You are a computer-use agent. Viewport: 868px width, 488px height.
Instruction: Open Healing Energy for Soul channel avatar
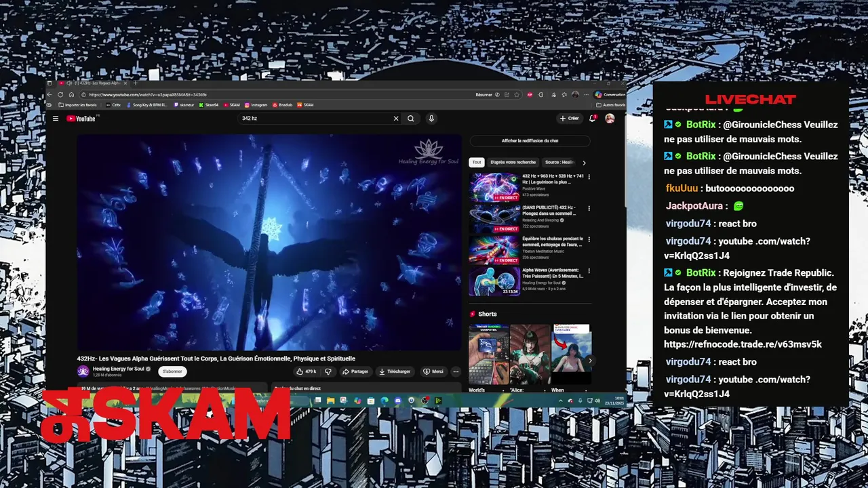pos(83,371)
